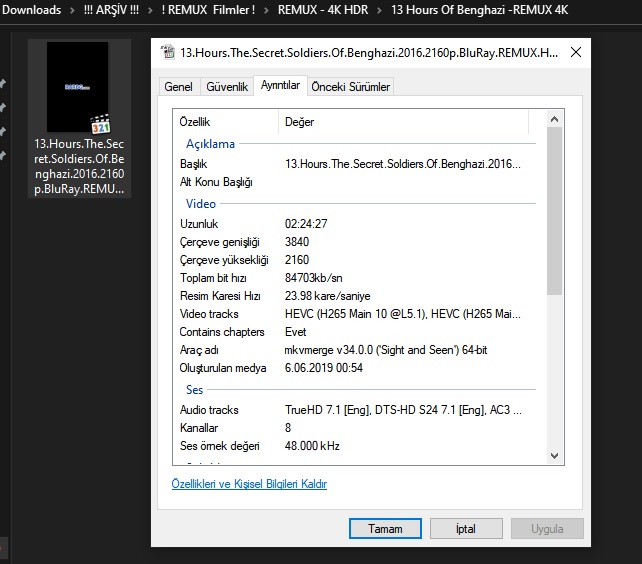Click the empty Alt Konu Başlığı value
This screenshot has height=564, width=642.
click(x=403, y=182)
